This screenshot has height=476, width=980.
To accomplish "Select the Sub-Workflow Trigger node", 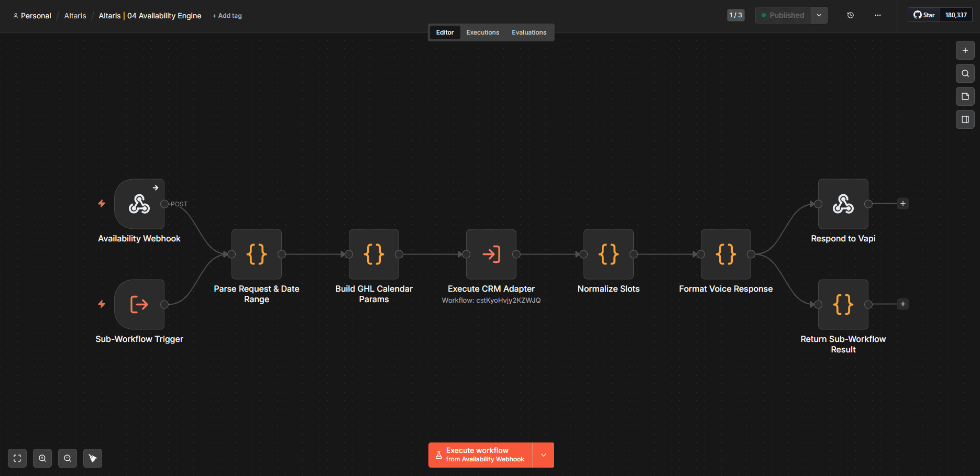I will [139, 304].
